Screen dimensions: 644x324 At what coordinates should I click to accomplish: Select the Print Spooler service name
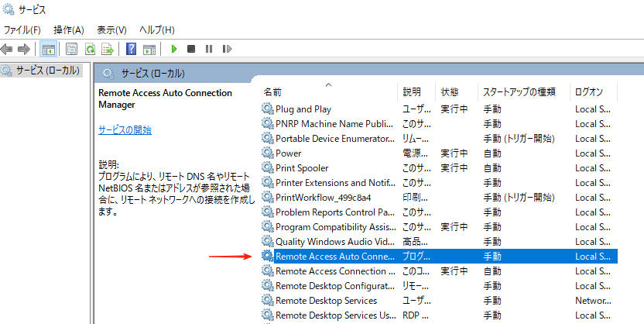(x=302, y=168)
